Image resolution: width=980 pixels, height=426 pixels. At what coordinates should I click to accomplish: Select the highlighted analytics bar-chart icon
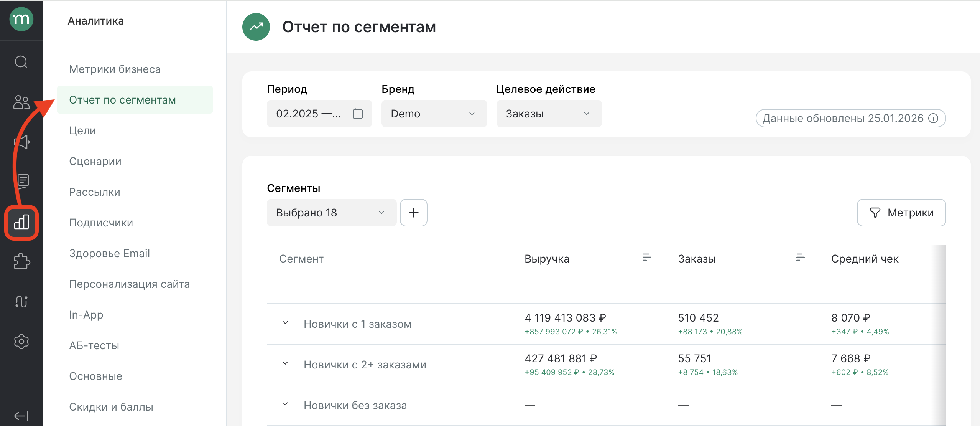click(x=21, y=223)
